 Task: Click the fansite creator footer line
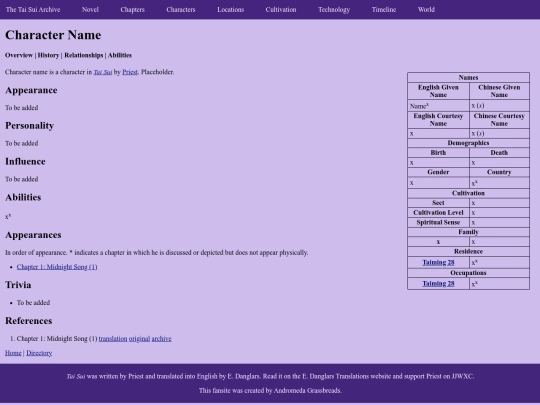270,391
